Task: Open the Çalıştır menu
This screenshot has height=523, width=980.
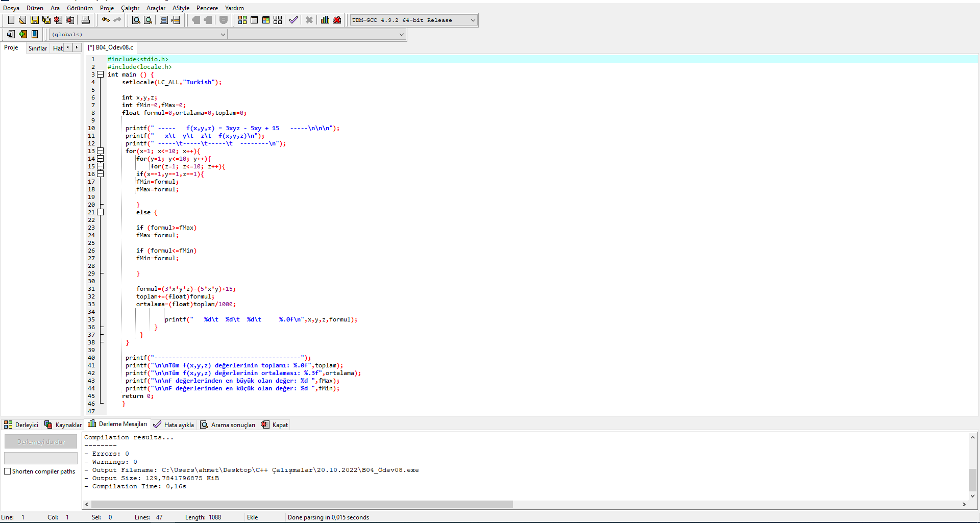Action: [130, 8]
